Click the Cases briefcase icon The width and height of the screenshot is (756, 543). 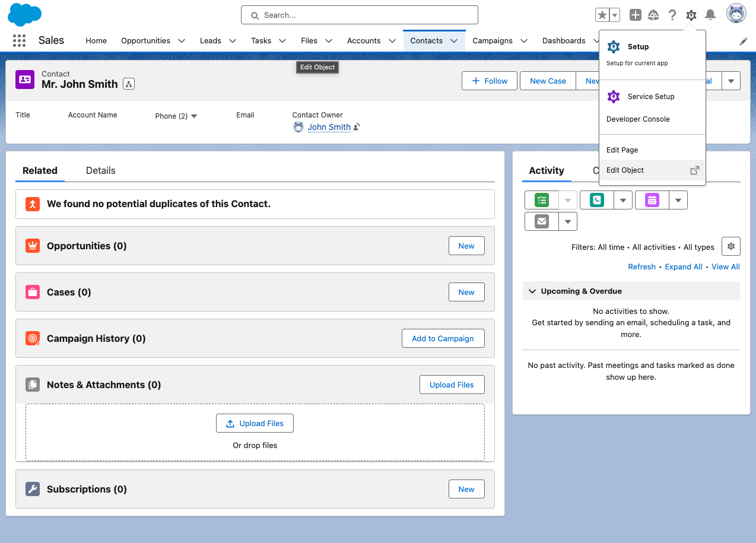32,292
